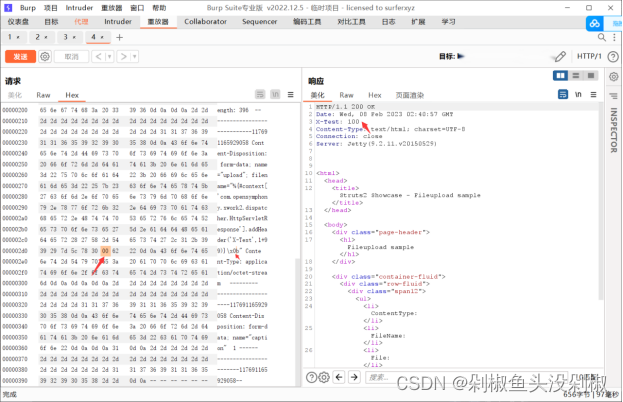Open the 窗口 Window menu
This screenshot has width=623, height=402.
[137, 8]
